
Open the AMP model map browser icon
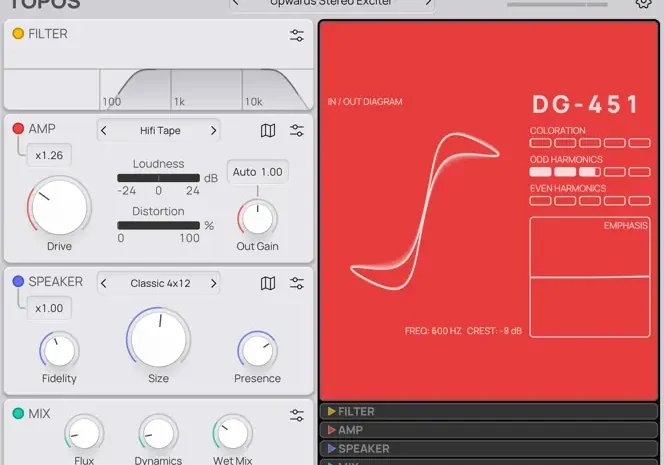click(x=268, y=130)
